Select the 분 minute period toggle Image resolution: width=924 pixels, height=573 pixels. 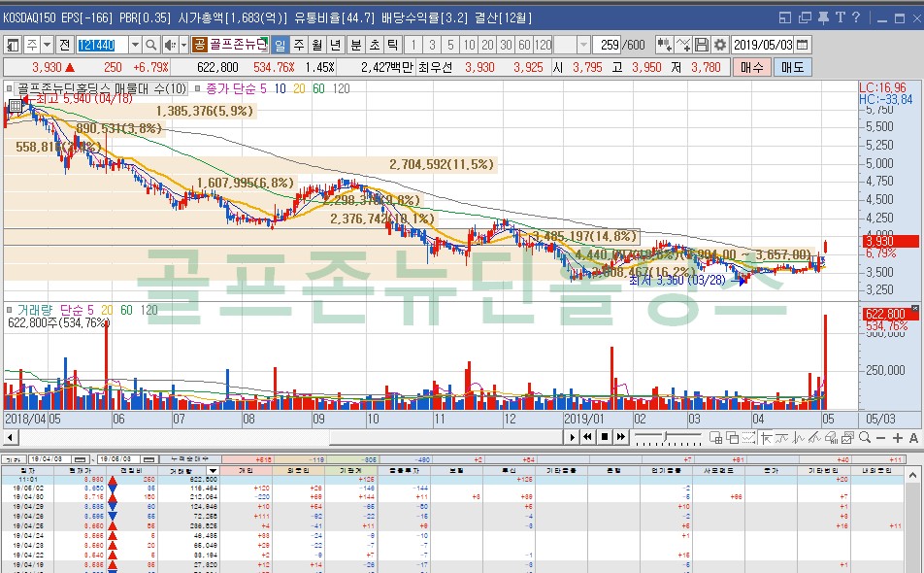pos(356,45)
